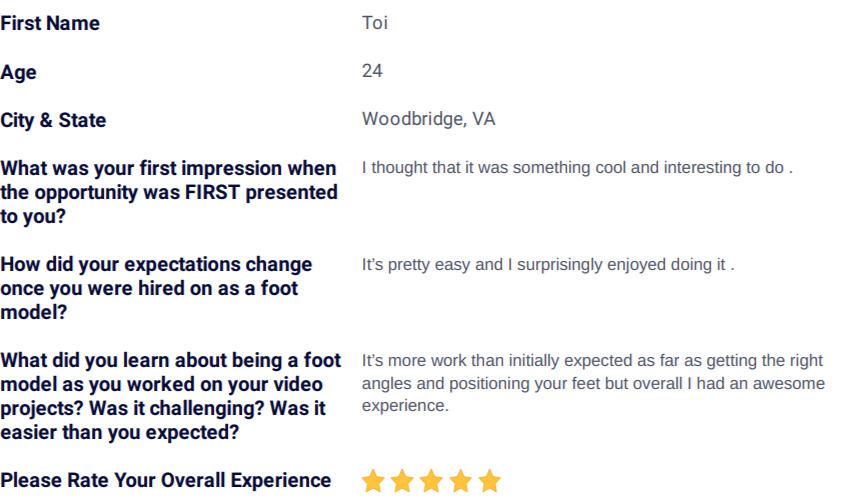Click the Woodbridge, VA text
Viewport: 842px width, 504px height.
(x=429, y=119)
